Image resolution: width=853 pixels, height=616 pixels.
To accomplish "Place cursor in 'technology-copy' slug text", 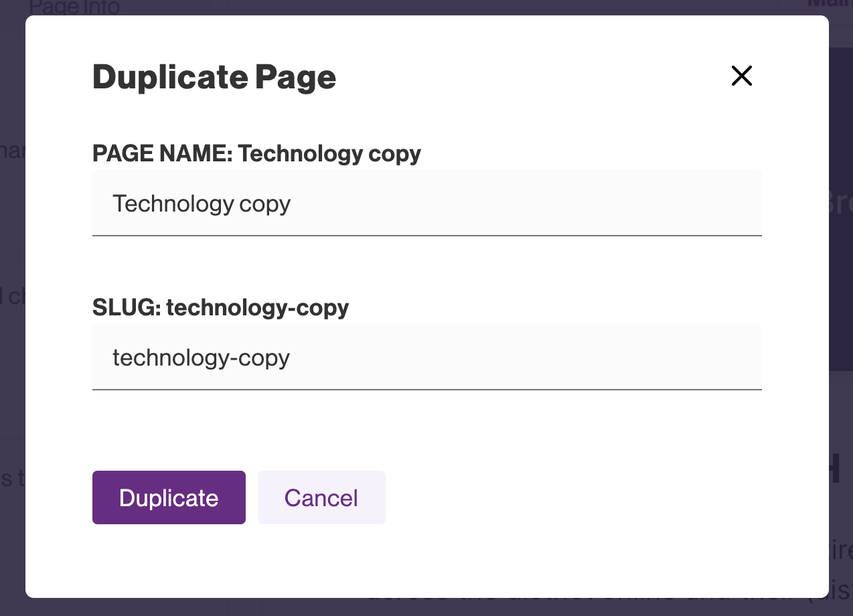I will [201, 358].
